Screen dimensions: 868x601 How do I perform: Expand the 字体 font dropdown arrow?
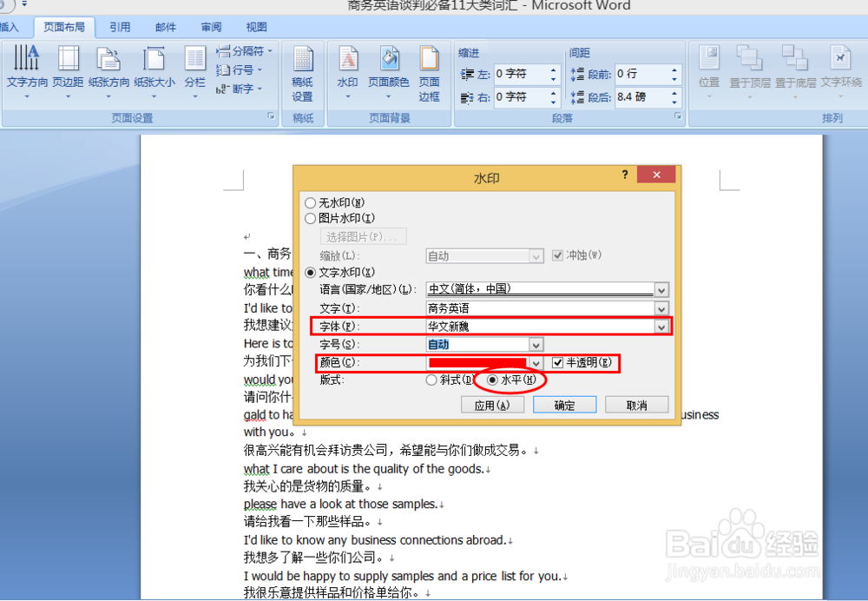661,327
